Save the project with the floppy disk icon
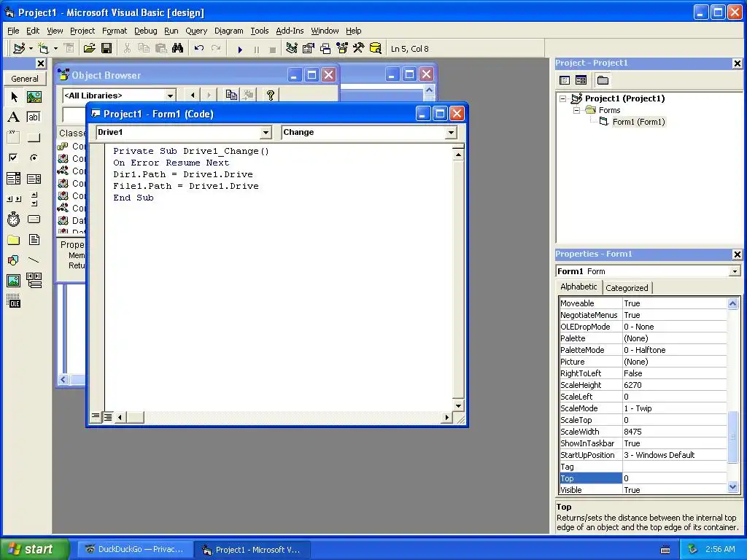Viewport: 747px width, 560px height. (107, 48)
